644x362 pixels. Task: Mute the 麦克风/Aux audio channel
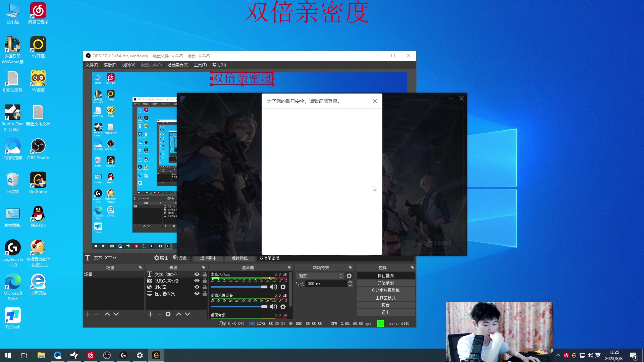tap(273, 287)
